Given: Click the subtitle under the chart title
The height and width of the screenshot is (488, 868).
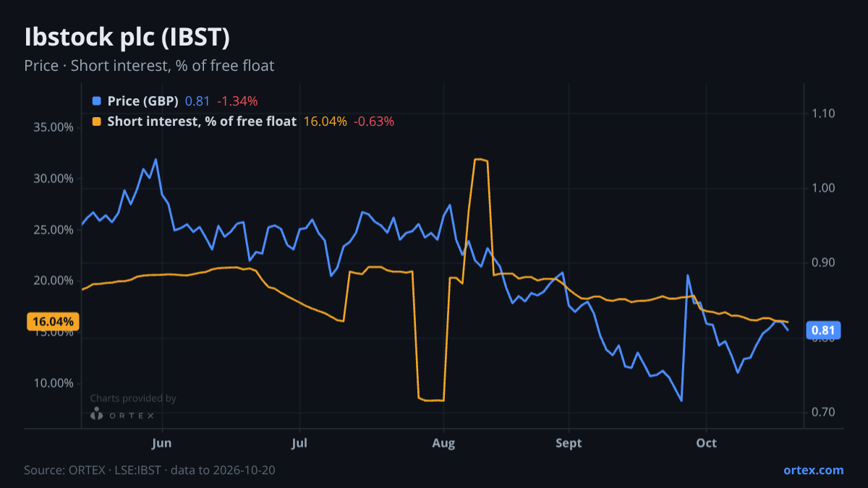Looking at the screenshot, I should 149,66.
